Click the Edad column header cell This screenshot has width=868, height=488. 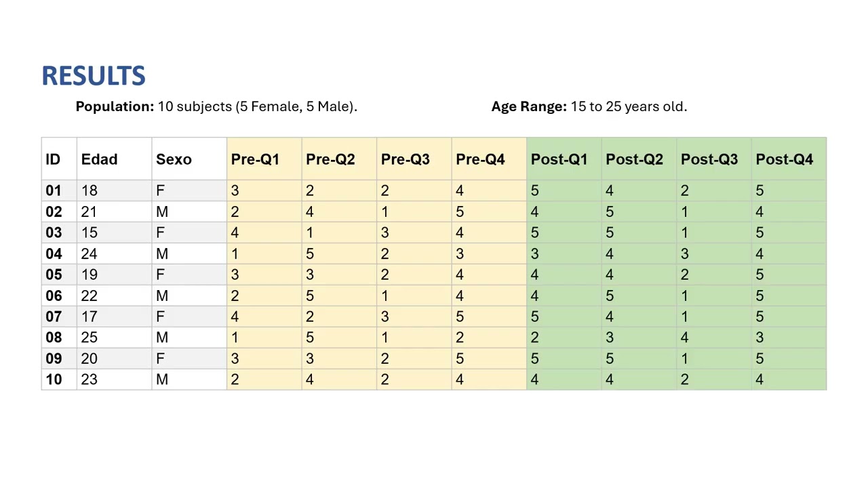coord(114,159)
